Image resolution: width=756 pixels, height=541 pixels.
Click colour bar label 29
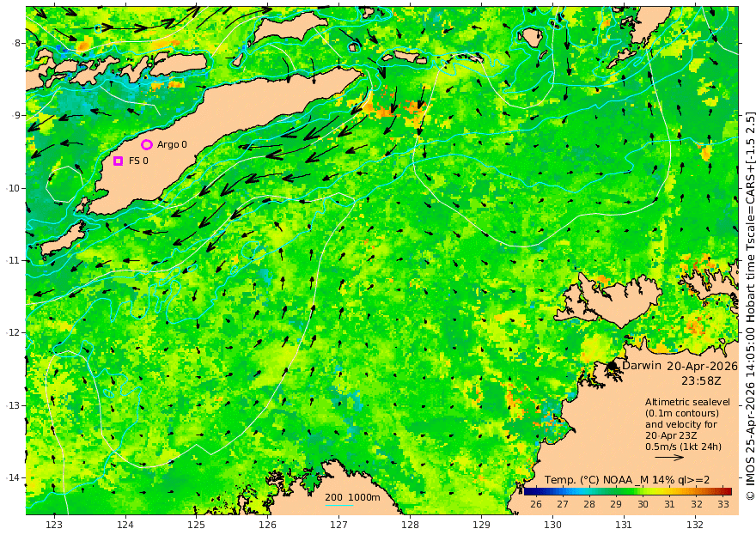point(616,504)
